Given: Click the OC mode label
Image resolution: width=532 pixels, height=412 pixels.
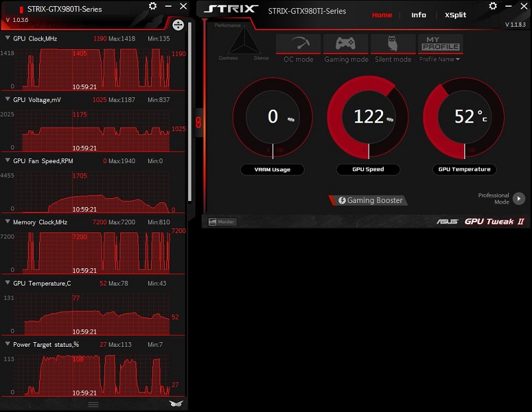Looking at the screenshot, I should coord(298,59).
